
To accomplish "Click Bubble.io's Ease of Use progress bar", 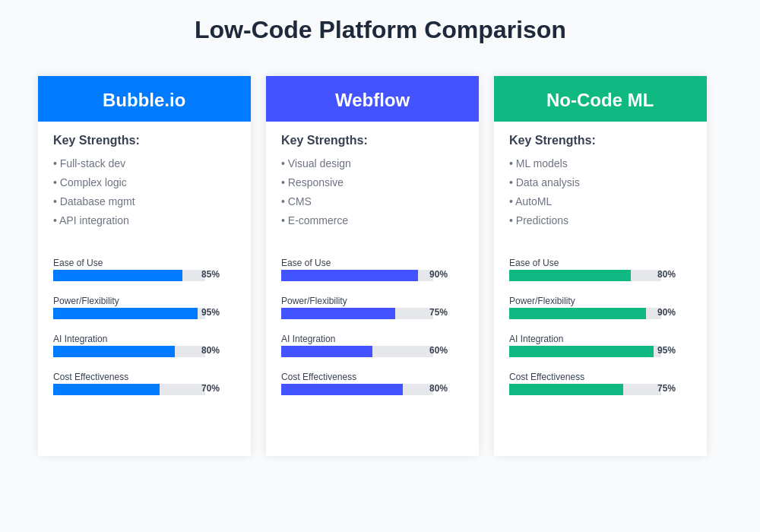I will [x=129, y=275].
